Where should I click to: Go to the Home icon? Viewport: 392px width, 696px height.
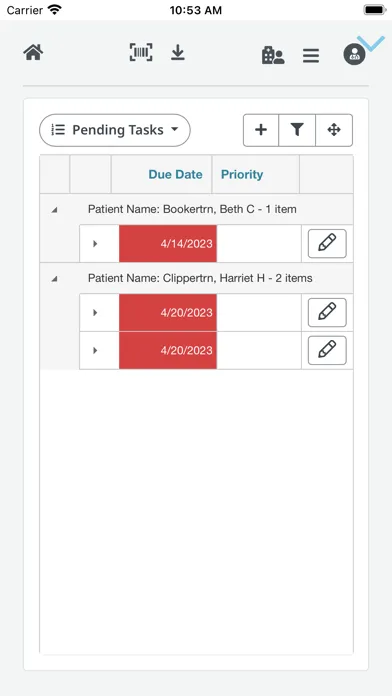(33, 53)
